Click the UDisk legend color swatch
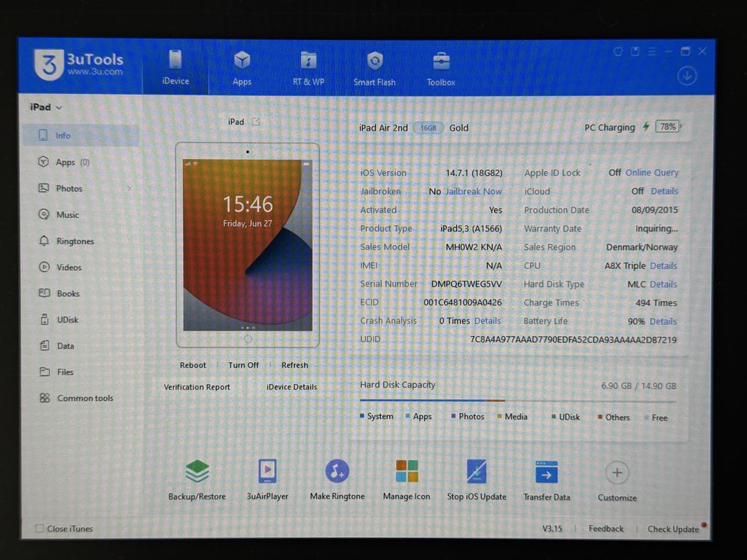This screenshot has width=747, height=560. point(554,417)
